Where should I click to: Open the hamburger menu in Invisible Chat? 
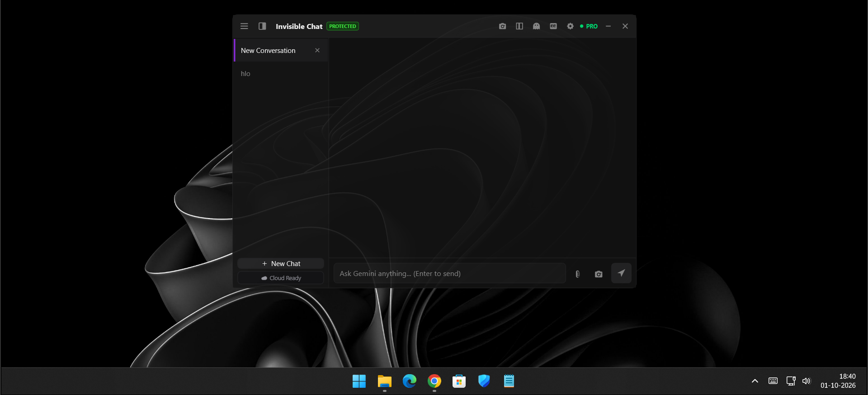click(244, 26)
